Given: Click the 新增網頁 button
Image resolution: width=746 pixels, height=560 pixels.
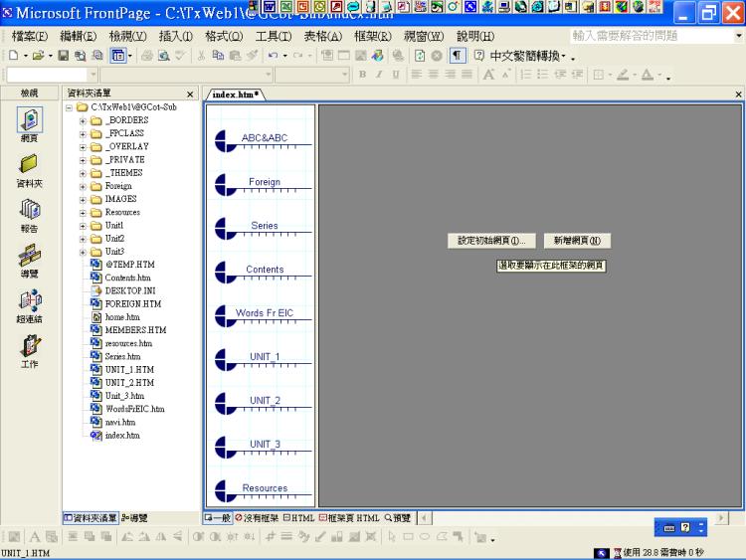Looking at the screenshot, I should click(x=577, y=241).
